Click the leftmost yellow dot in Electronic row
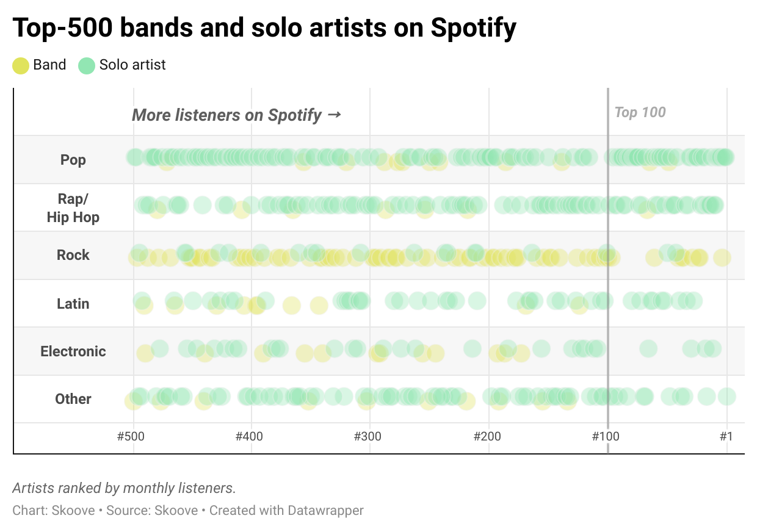 coord(145,353)
